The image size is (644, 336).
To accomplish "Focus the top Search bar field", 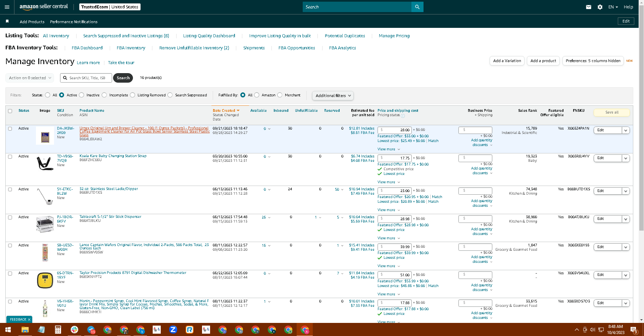I will pyautogui.click(x=357, y=7).
